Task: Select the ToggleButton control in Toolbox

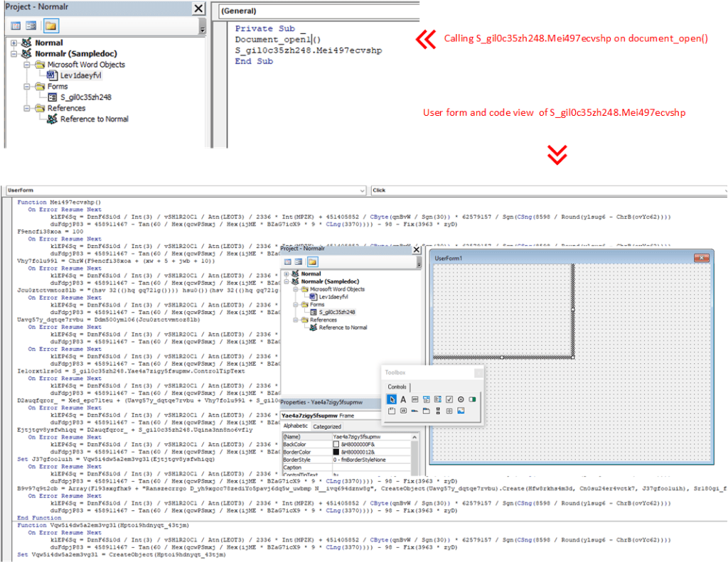Action: 472,399
